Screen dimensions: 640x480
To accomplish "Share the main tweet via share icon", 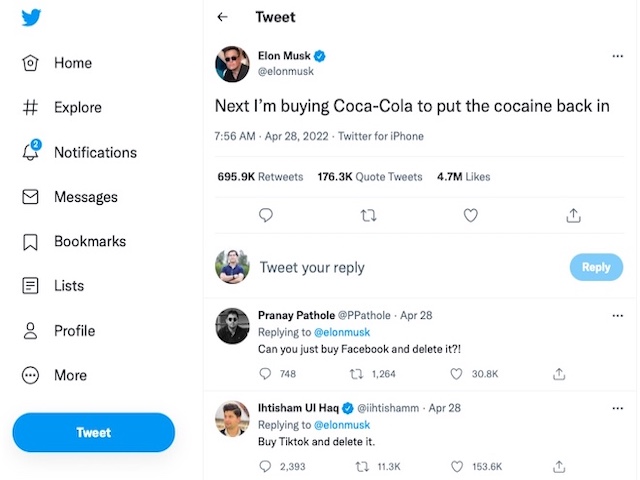I will [573, 215].
